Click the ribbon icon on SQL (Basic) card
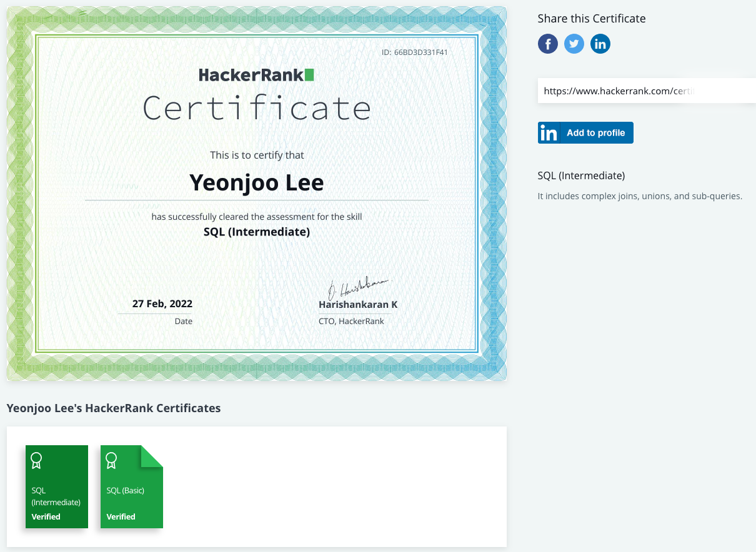This screenshot has width=756, height=552. coord(112,460)
